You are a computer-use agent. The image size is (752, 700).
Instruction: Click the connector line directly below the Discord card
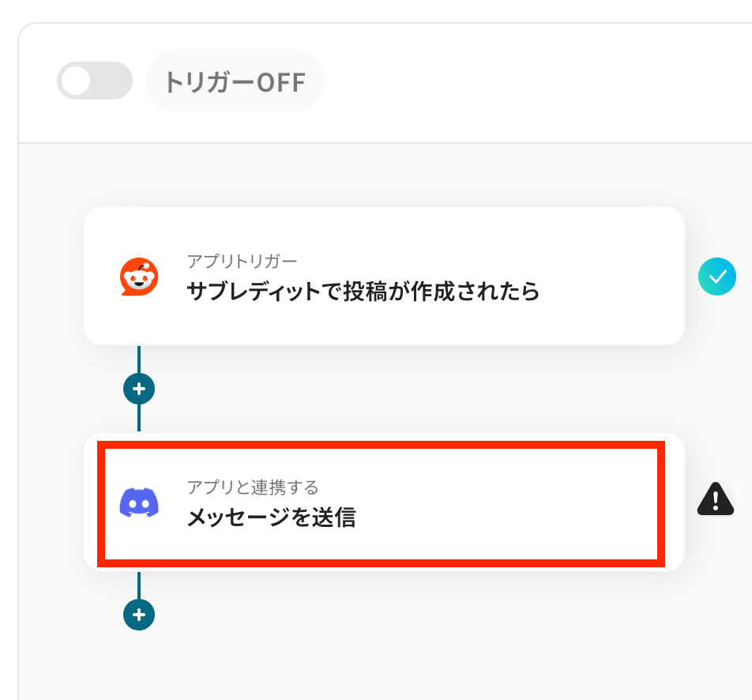(139, 585)
